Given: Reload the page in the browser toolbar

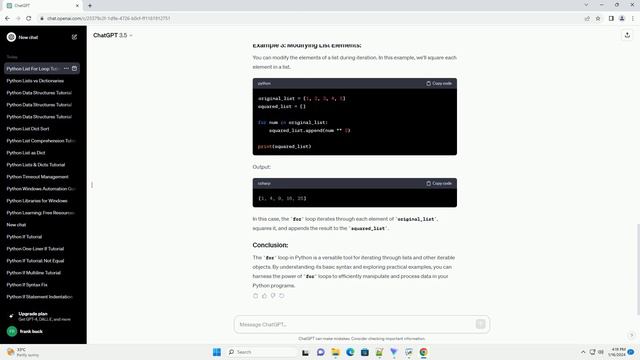Looking at the screenshot, I should [x=29, y=18].
